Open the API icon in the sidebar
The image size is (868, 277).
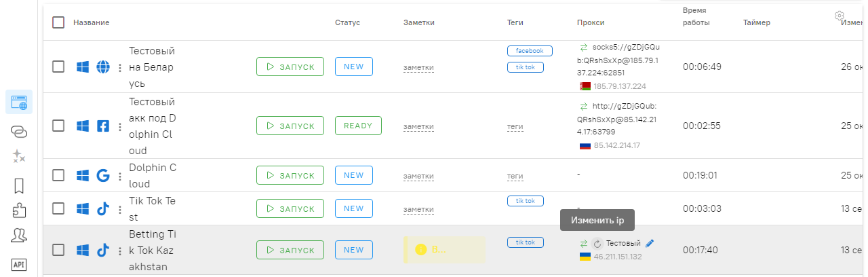coord(19,264)
